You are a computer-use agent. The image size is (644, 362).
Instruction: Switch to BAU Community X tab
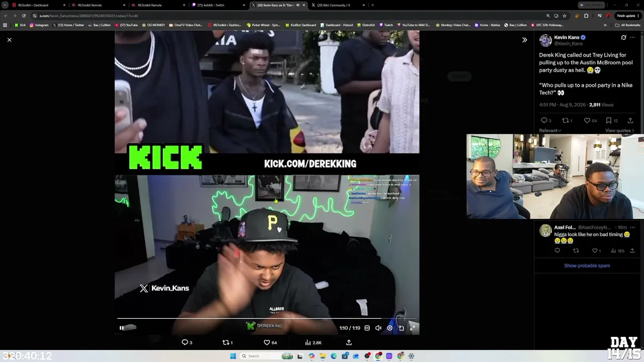pos(338,5)
